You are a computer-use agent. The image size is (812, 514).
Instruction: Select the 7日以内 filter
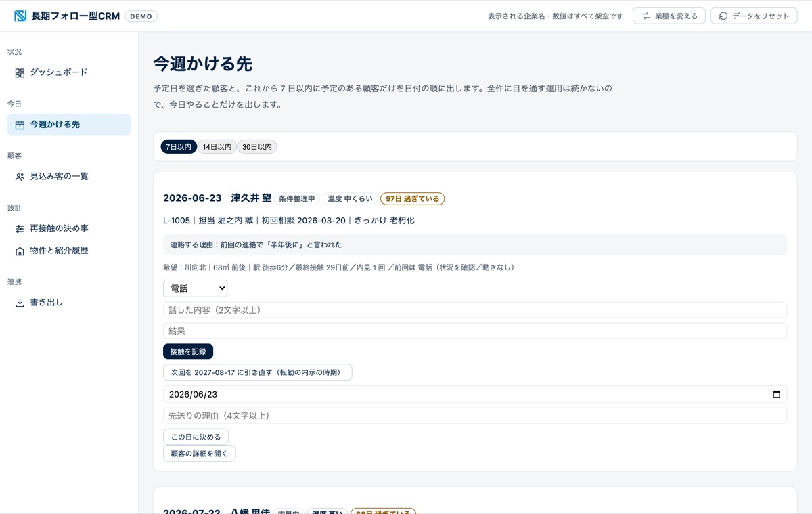179,147
